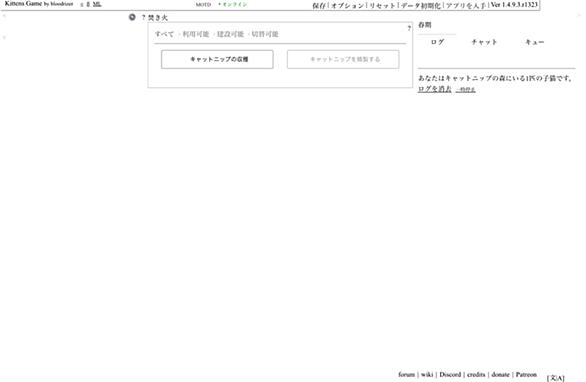
Task: Open the wiki link in footer
Action: 427,374
